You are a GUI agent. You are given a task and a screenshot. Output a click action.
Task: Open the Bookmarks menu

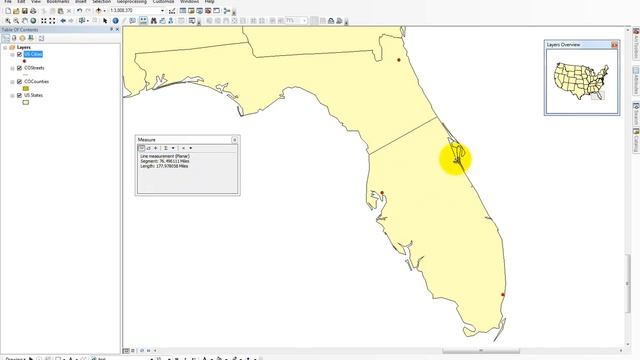tap(58, 2)
